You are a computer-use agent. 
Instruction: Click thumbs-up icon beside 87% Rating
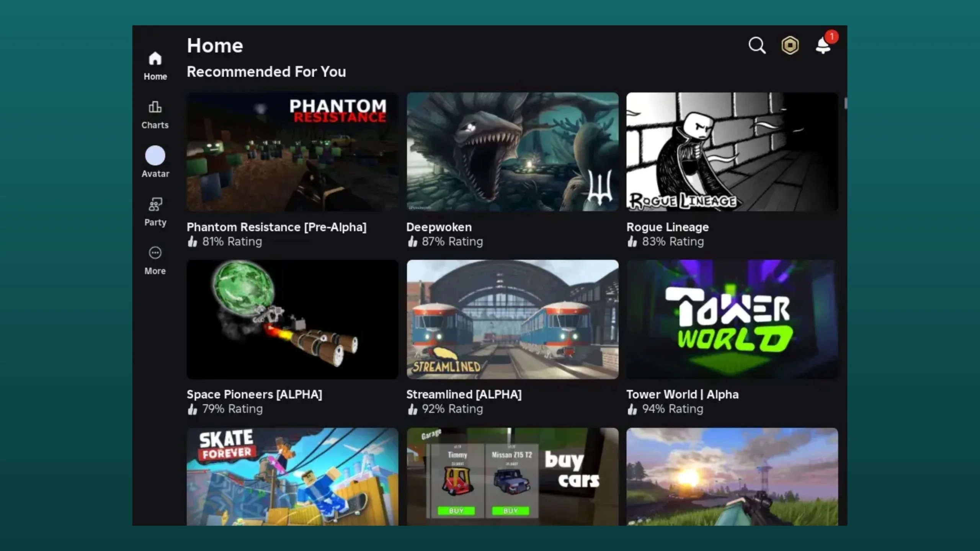412,241
